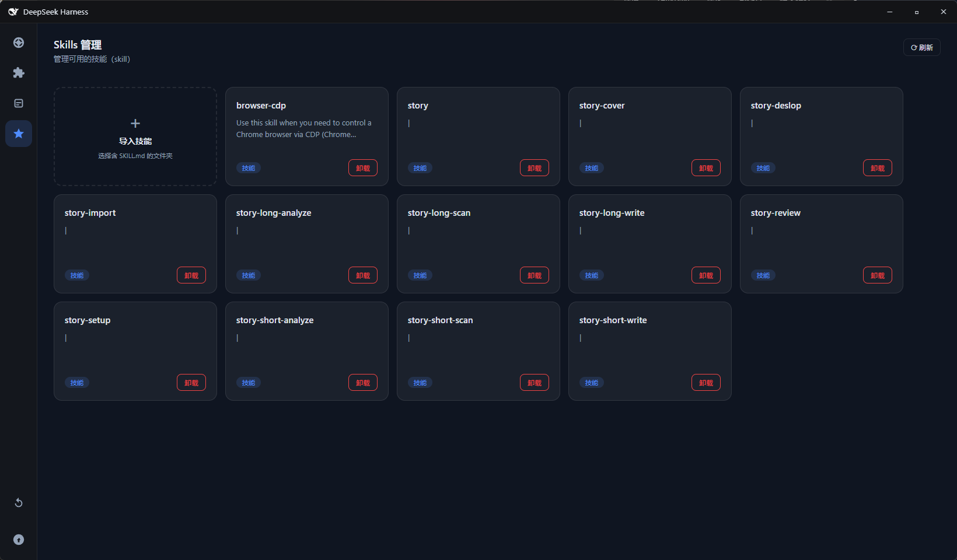Click the 技能 tag on the browser-cdp card

249,168
